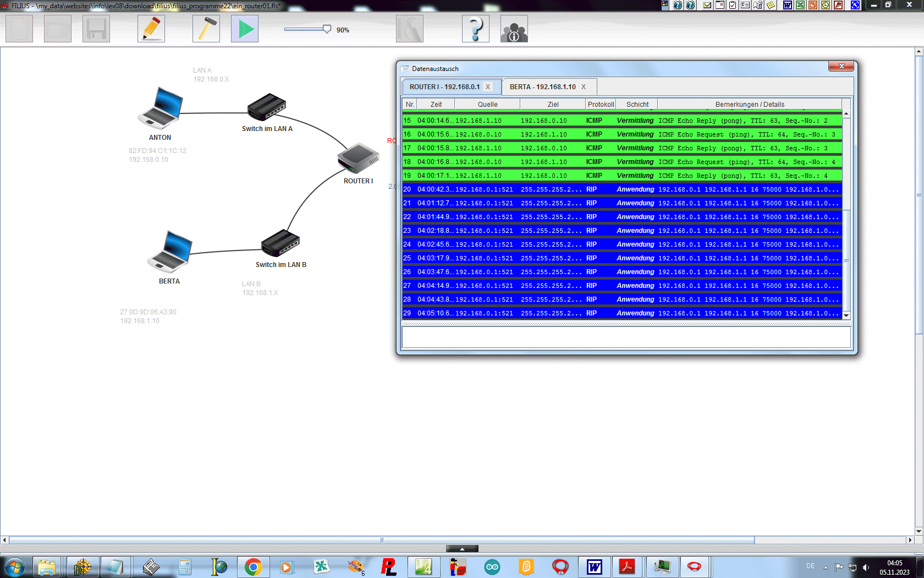Select the Switch im LAN B device
This screenshot has height=578, width=924.
coord(280,243)
